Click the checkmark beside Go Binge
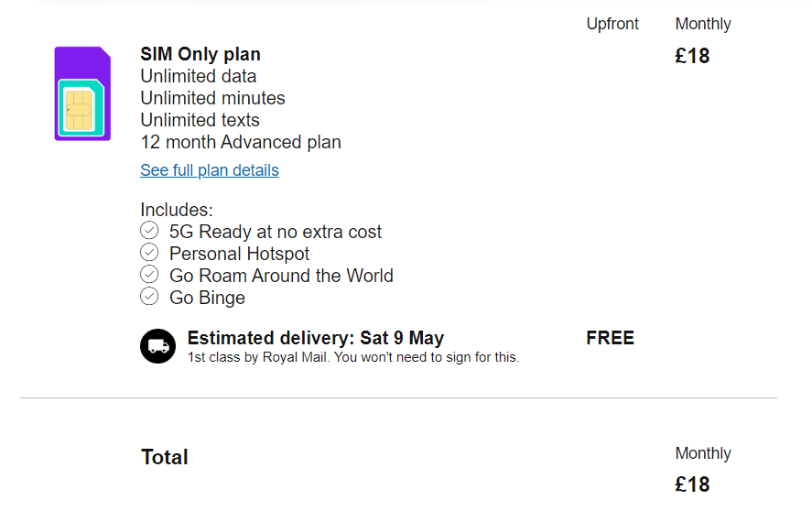This screenshot has width=812, height=511. (149, 297)
